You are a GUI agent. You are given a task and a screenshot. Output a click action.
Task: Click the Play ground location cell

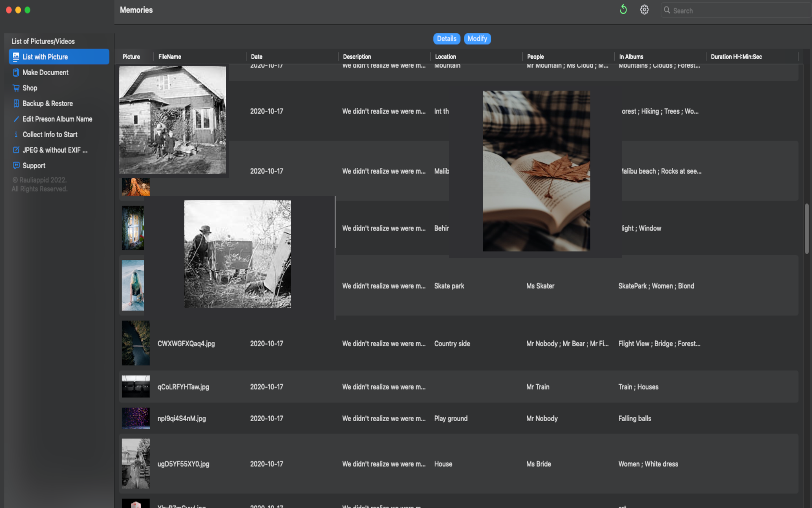pyautogui.click(x=451, y=418)
